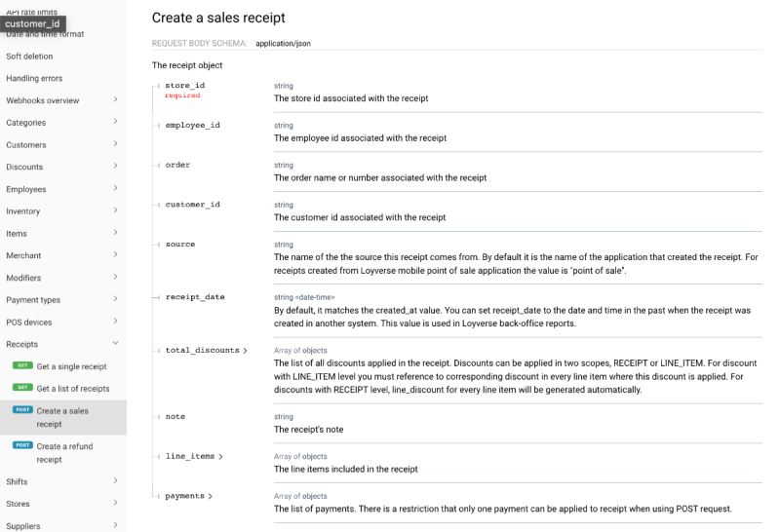Expand the line_items array field
This screenshot has height=532, width=780.
pos(194,456)
